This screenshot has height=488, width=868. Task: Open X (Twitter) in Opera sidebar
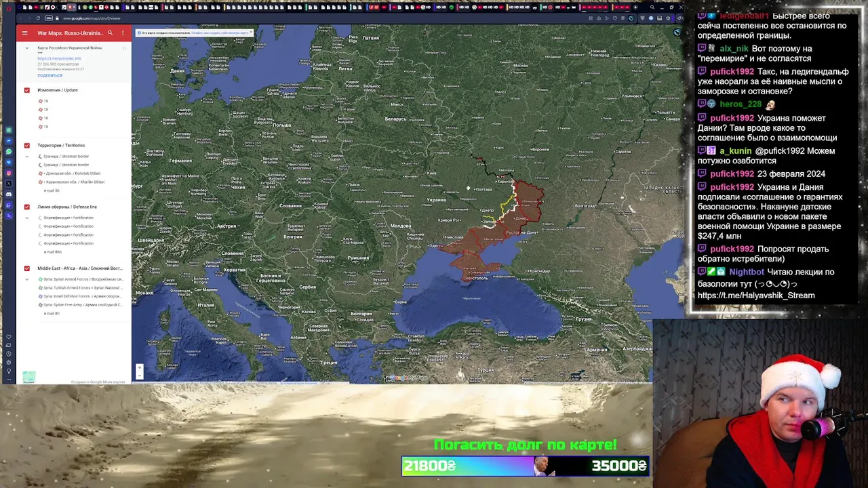click(x=9, y=184)
